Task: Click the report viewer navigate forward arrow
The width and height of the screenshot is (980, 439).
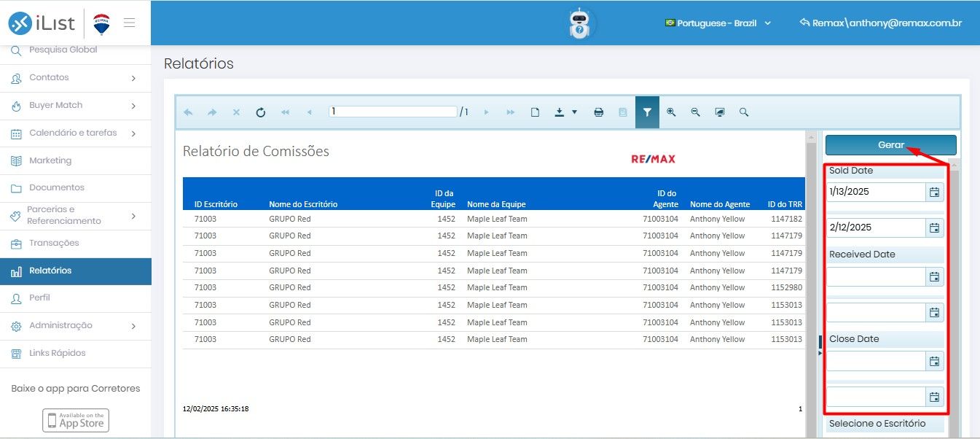Action: pyautogui.click(x=212, y=112)
